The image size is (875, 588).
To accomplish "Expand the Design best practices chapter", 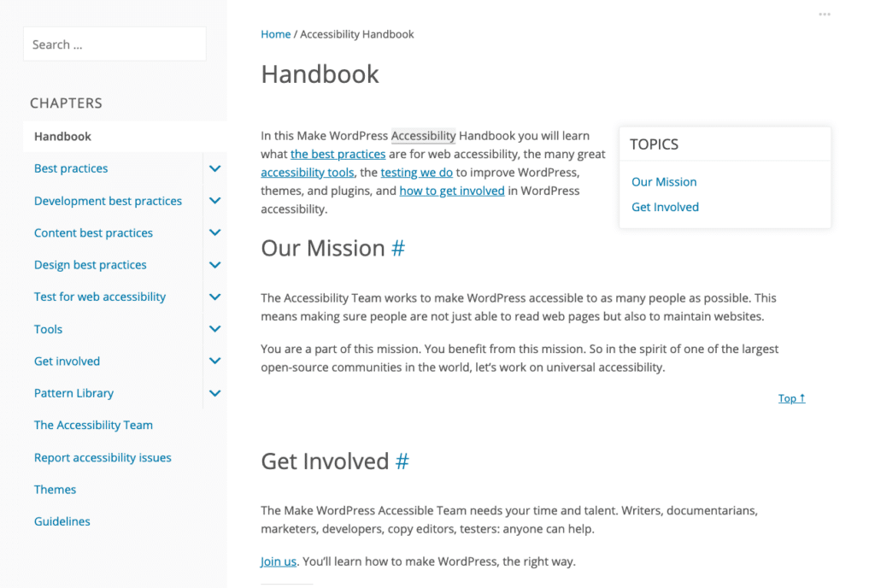I will click(214, 264).
